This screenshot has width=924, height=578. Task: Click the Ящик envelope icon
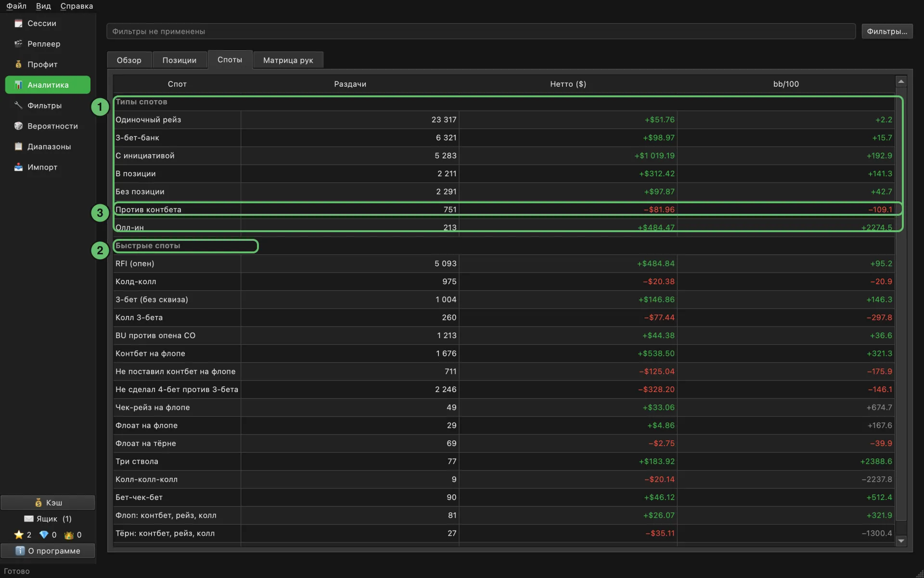pos(29,519)
